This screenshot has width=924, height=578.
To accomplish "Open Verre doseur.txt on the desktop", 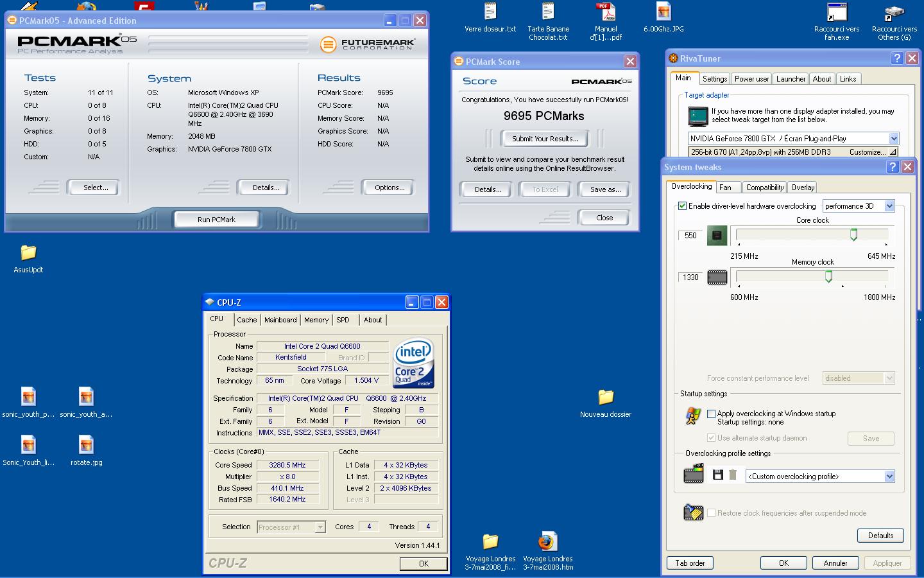I will [x=490, y=17].
